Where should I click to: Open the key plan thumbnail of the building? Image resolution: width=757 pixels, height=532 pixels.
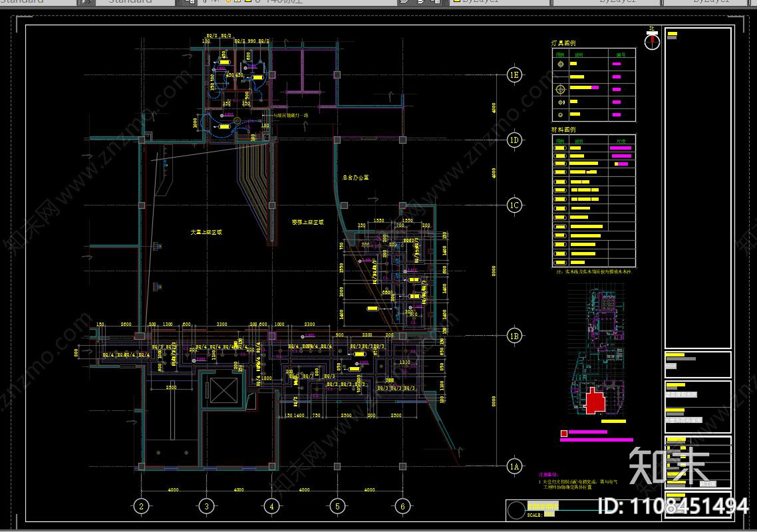pos(597,350)
